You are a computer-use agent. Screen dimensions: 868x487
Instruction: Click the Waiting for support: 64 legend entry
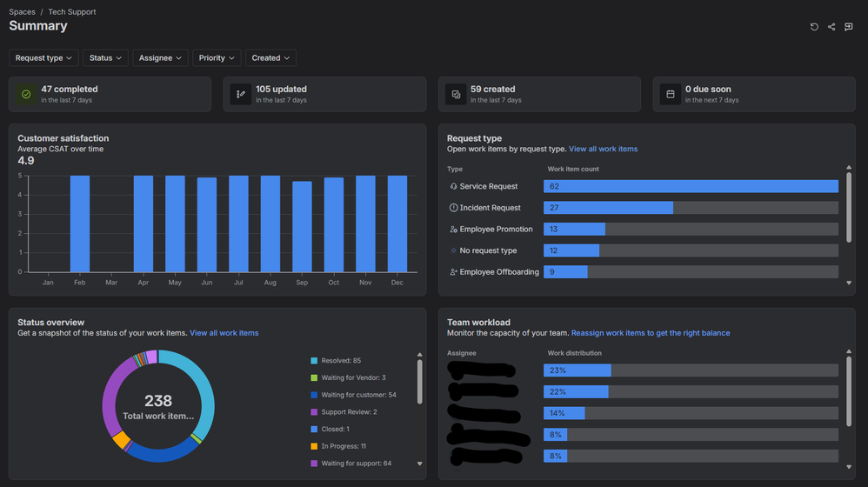point(351,464)
